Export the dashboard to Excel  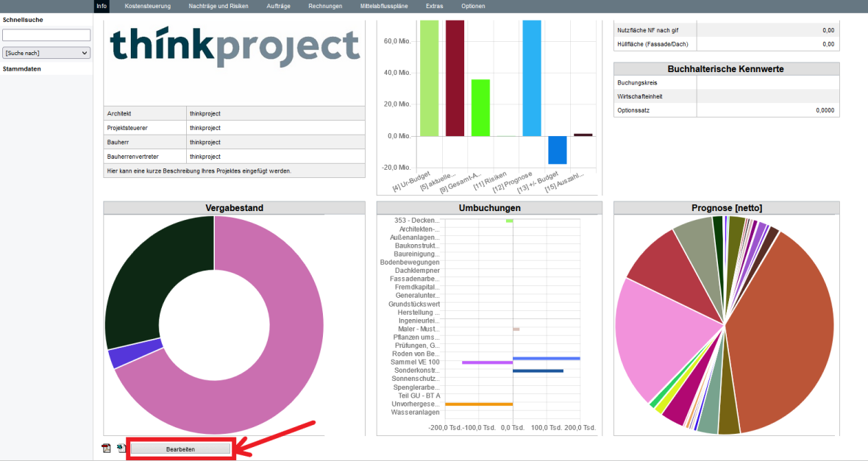121,449
